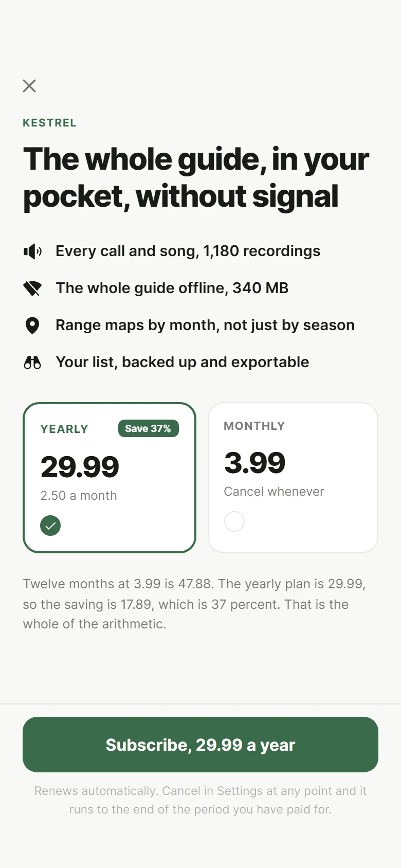Tap the Save 37% badge
401x868 pixels.
coord(149,428)
